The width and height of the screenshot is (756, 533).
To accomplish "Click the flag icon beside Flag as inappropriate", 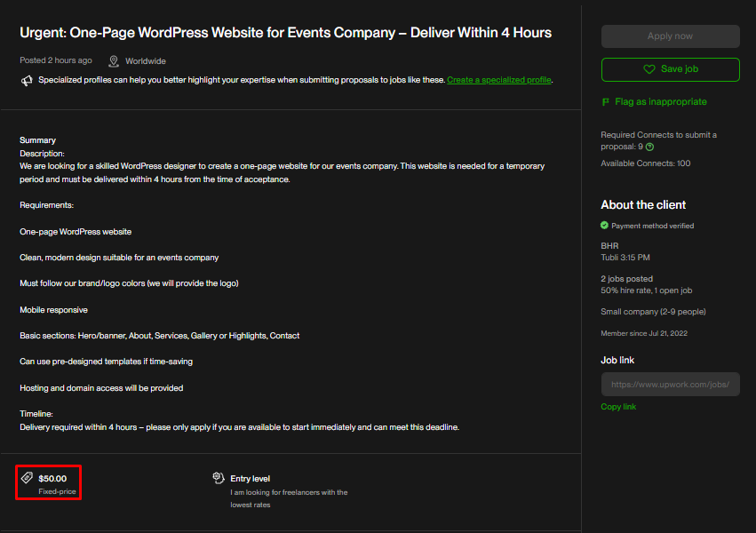I will point(606,101).
